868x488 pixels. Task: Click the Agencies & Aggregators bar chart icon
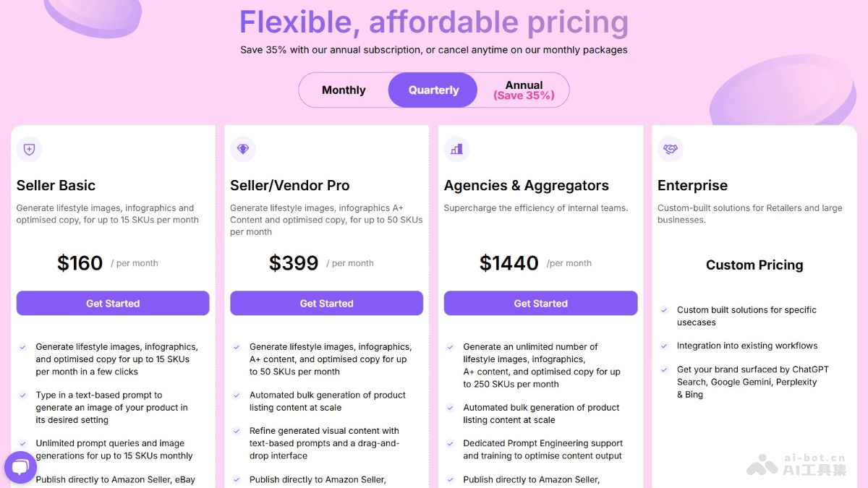[456, 149]
